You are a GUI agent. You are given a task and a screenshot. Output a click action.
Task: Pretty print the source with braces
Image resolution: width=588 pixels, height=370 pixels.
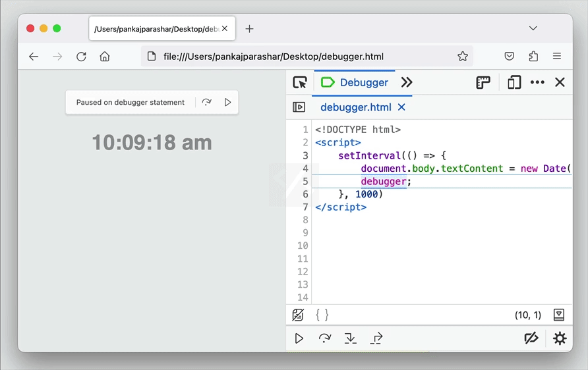click(322, 315)
